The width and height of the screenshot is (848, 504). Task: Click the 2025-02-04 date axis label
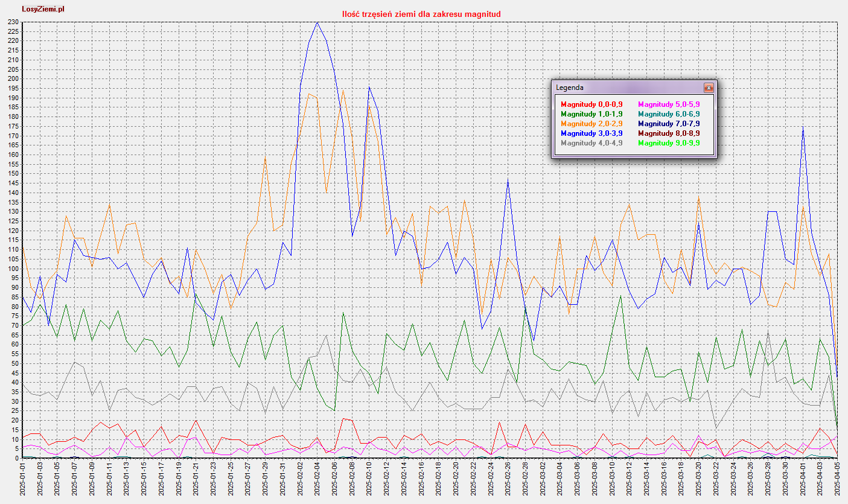[317, 479]
